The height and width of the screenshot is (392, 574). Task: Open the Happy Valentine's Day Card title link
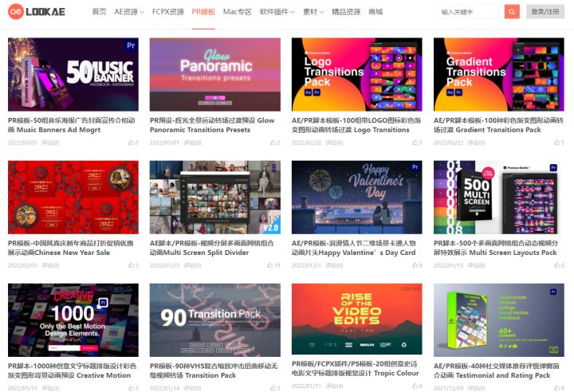coord(354,248)
